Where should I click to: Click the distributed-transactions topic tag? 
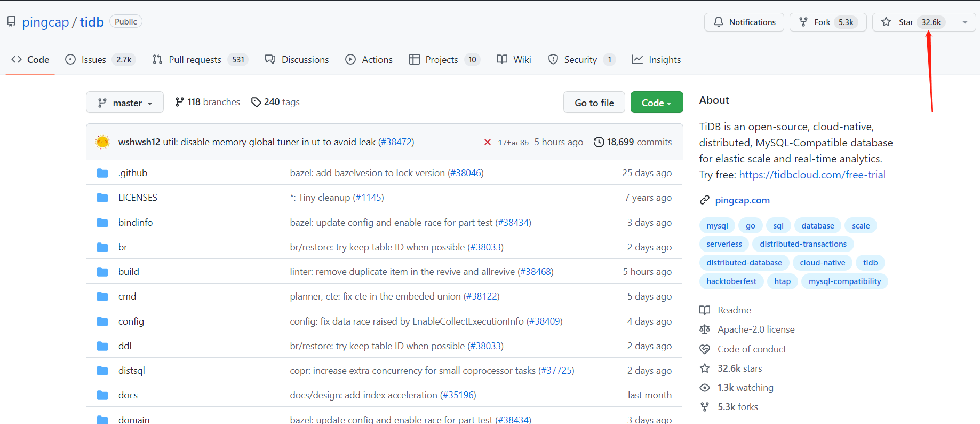803,244
